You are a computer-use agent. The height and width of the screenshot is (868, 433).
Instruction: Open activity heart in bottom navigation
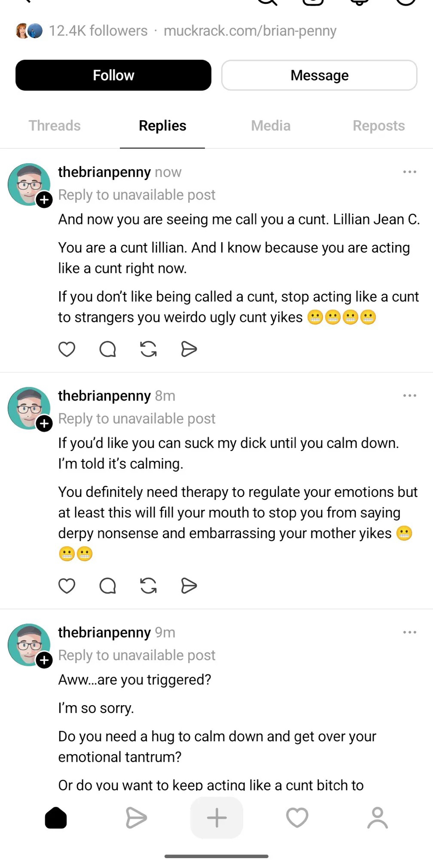click(297, 818)
